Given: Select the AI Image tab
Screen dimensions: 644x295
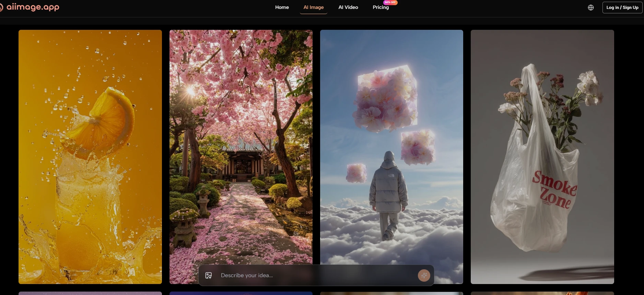Looking at the screenshot, I should point(313,7).
